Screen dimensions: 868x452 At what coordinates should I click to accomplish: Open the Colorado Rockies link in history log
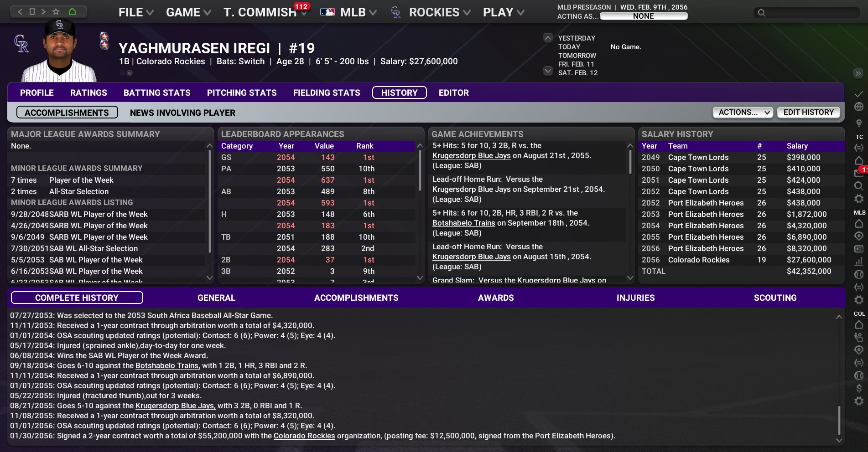click(304, 436)
